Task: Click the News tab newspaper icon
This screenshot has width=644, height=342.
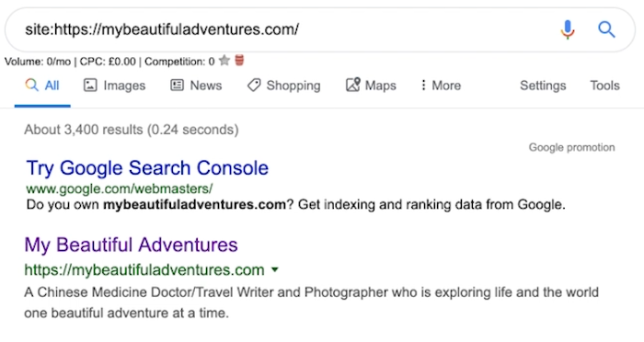Action: click(x=177, y=85)
